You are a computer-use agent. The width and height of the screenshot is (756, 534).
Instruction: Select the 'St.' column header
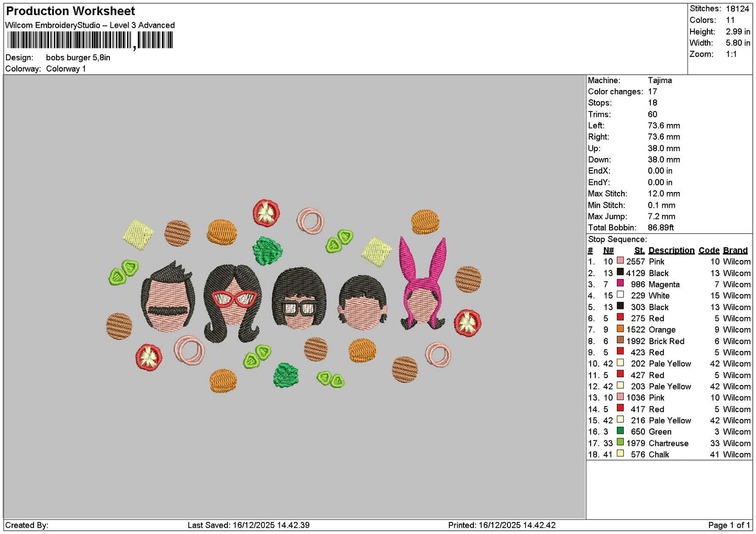tap(639, 251)
